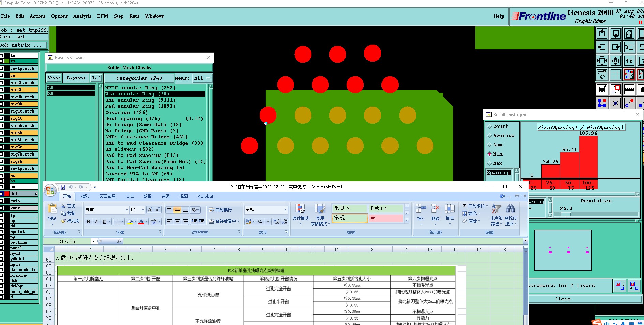
Task: Toggle bold formatting in Excel ribbon
Action: [x=88, y=221]
